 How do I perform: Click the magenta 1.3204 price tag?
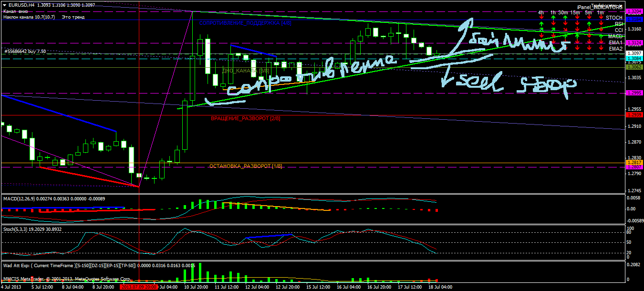[634, 11]
